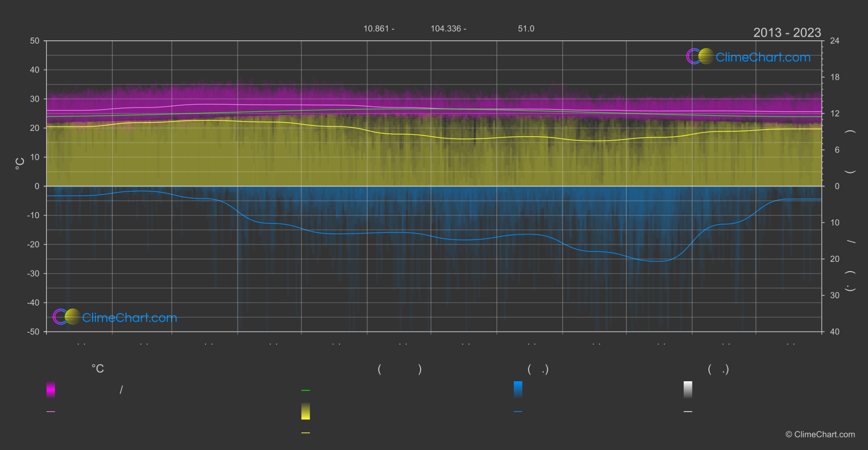This screenshot has height=450, width=868.
Task: Click the ClimeChart.com logo icon at top right
Action: tap(700, 56)
